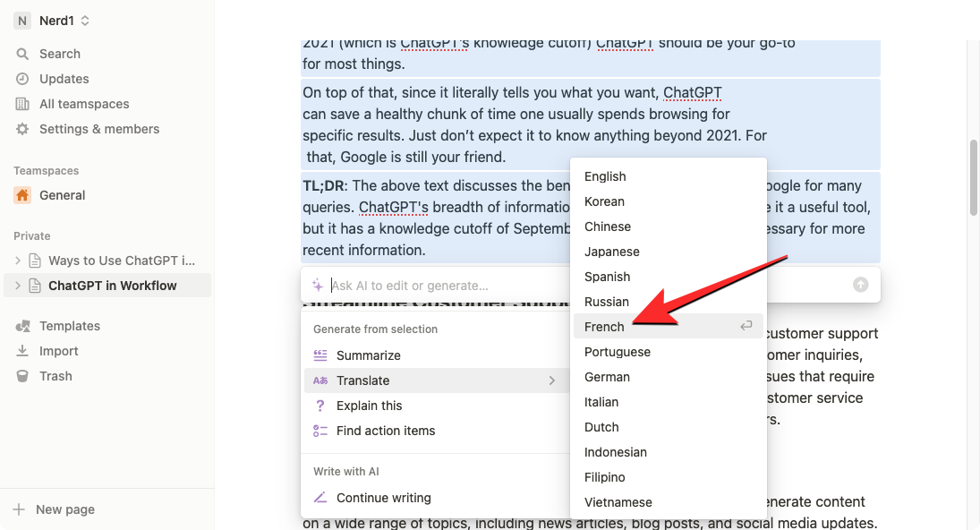
Task: Open Templates from the sidebar
Action: 69,326
